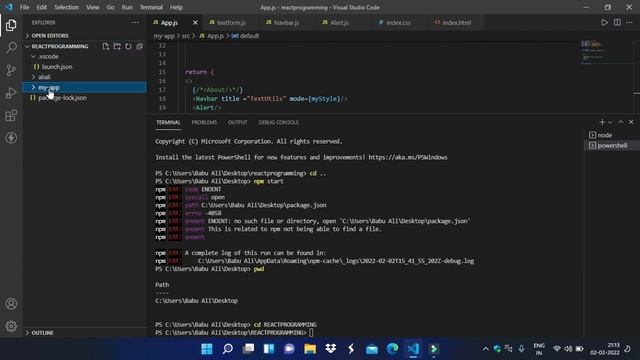
Task: Open File Explorer from the taskbar
Action: pyautogui.click(x=310, y=349)
